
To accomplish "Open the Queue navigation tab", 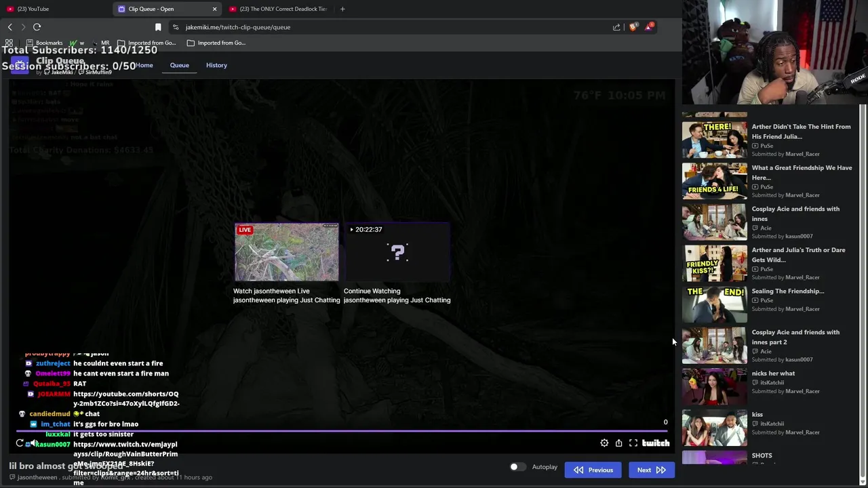I will (180, 65).
